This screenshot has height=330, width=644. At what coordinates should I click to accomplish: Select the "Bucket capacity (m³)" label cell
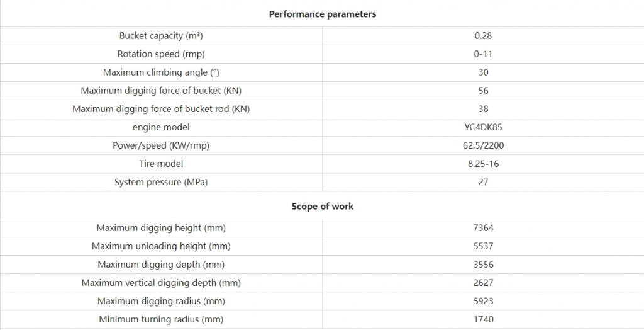(x=161, y=36)
